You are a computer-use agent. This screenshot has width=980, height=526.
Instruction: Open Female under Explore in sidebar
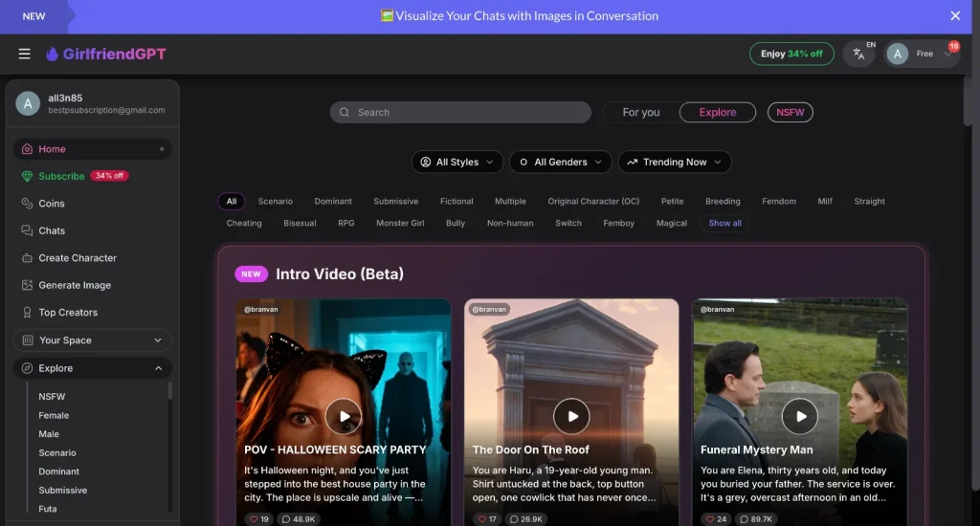tap(54, 415)
